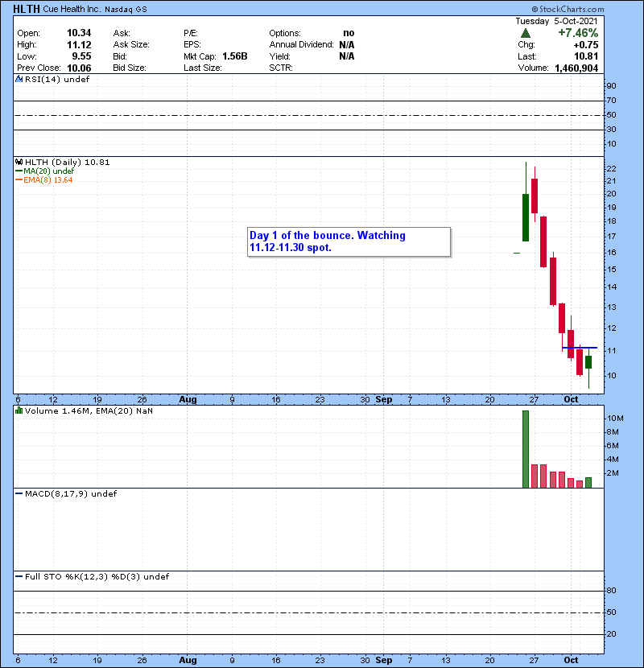Click the Chg value +0.75
The height and width of the screenshot is (668, 644).
click(585, 45)
